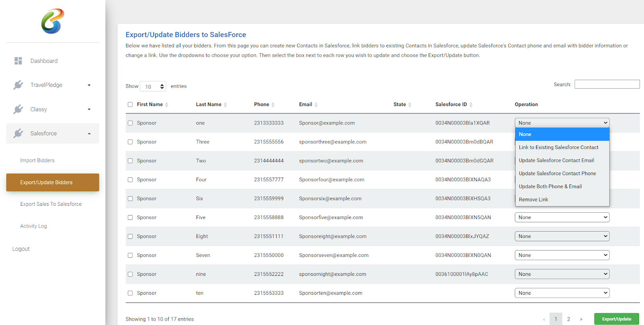The width and height of the screenshot is (644, 325).
Task: Open Export Sales To Salesforce page
Action: coord(51,204)
